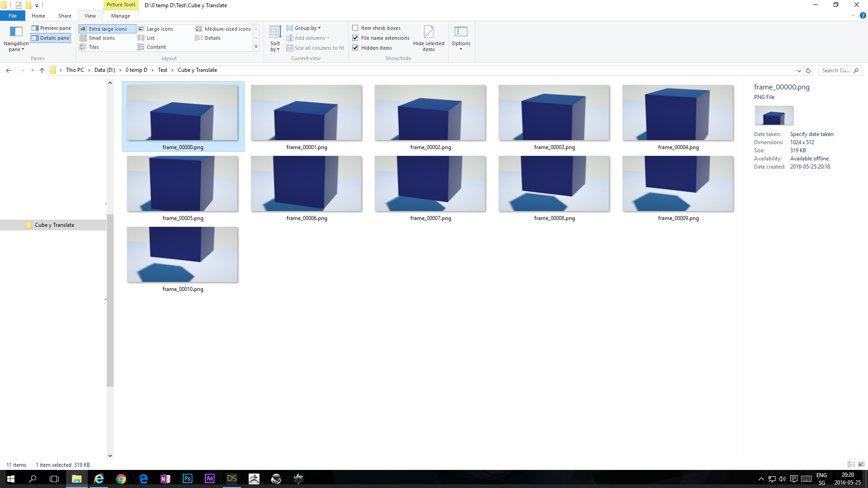
Task: Click the Navigation pane icon
Action: (16, 32)
